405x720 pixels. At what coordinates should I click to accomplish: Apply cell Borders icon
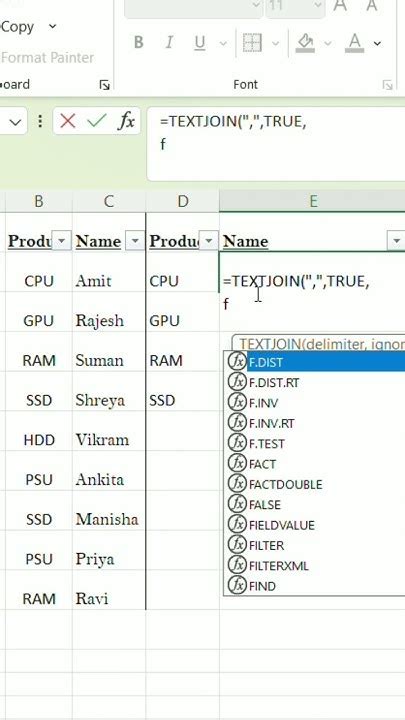[x=252, y=43]
